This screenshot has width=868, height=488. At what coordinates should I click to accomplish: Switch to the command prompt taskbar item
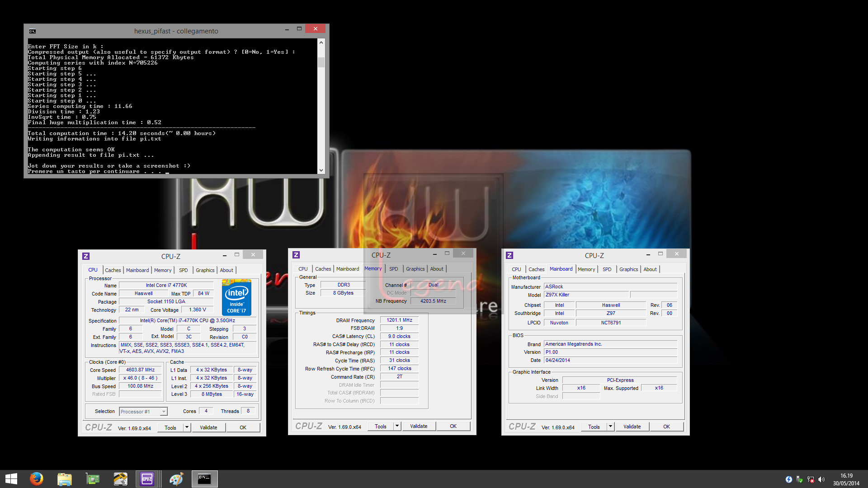[204, 479]
